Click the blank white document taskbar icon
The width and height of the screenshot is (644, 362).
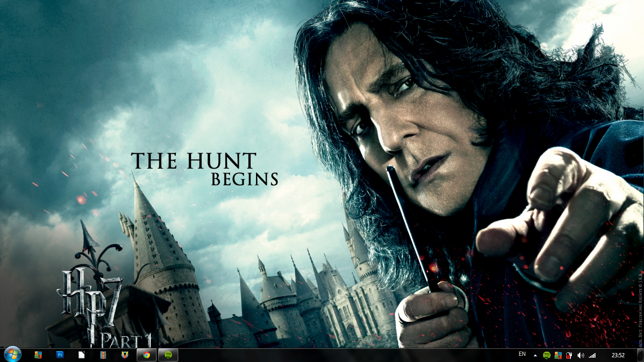pos(82,355)
